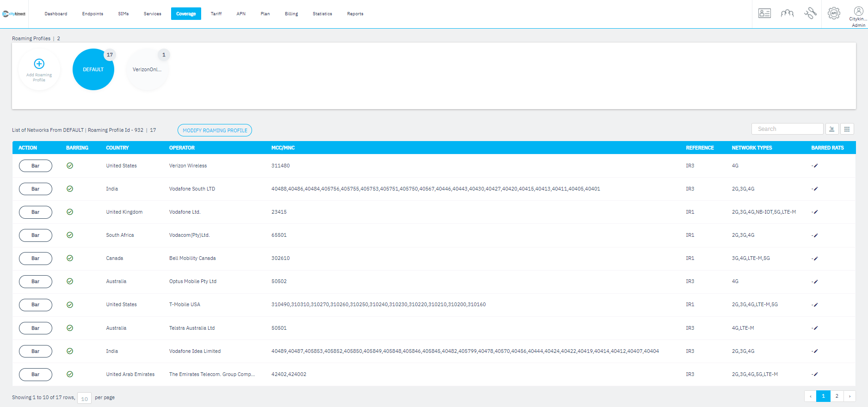Select the DEFAULT roaming profile circle

93,69
